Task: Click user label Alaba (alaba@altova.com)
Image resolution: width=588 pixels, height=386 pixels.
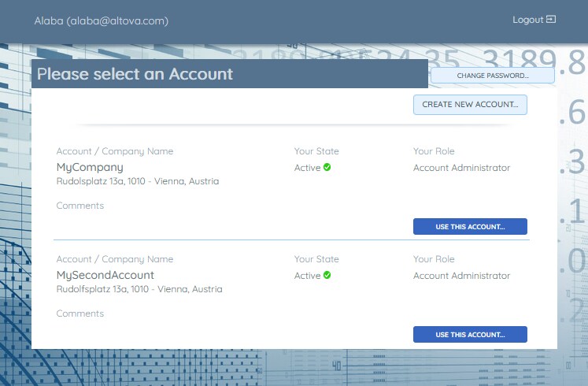Action: (102, 20)
